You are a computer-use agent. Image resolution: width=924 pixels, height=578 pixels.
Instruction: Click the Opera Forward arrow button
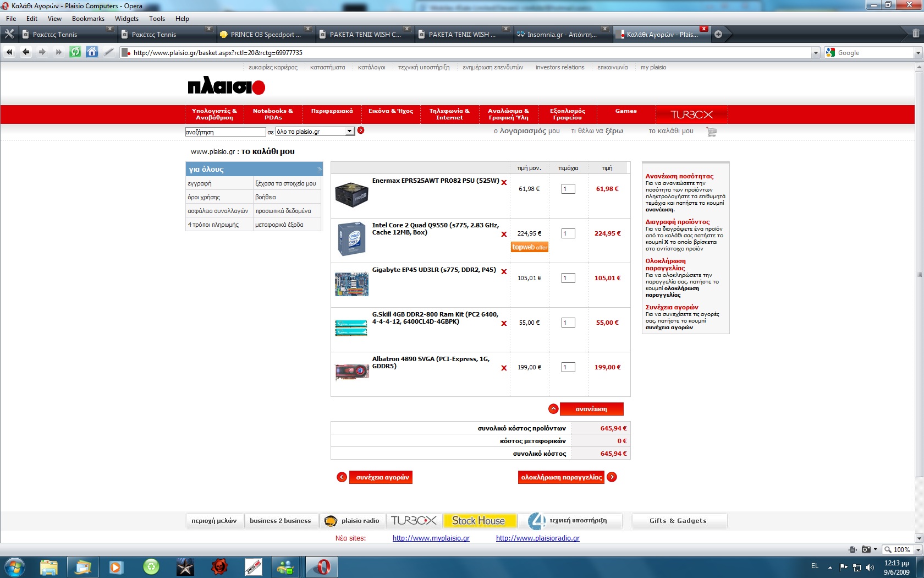[x=42, y=52]
